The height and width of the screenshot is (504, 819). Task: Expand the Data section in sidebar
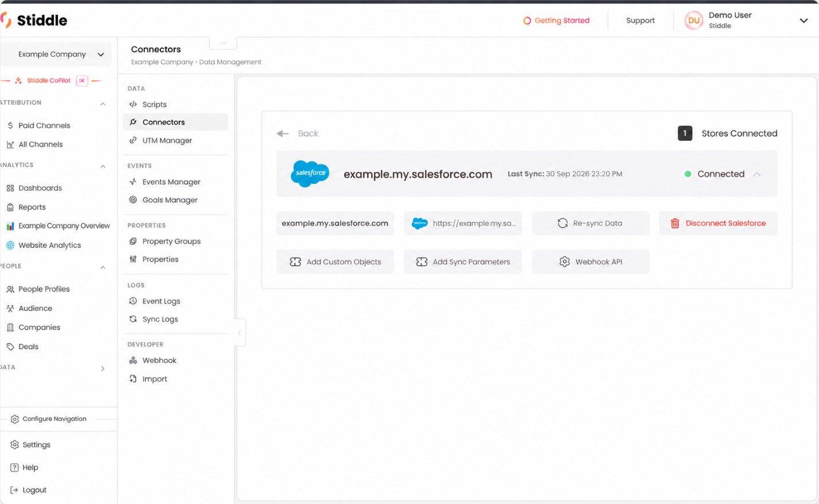pos(103,368)
